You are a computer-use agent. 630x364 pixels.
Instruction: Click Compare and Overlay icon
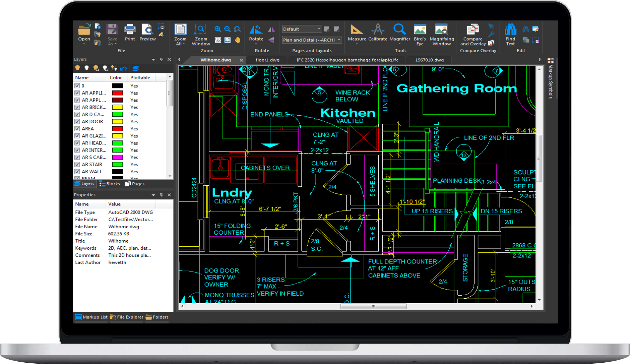tap(472, 29)
